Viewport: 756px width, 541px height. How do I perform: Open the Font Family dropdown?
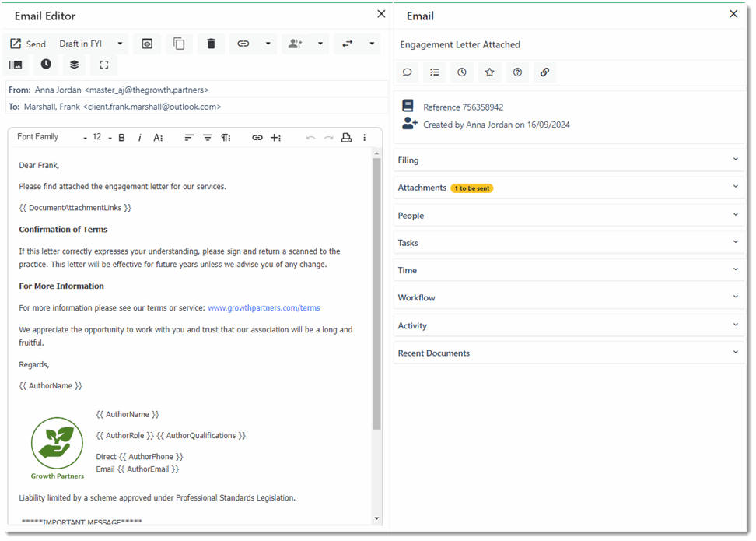point(47,137)
